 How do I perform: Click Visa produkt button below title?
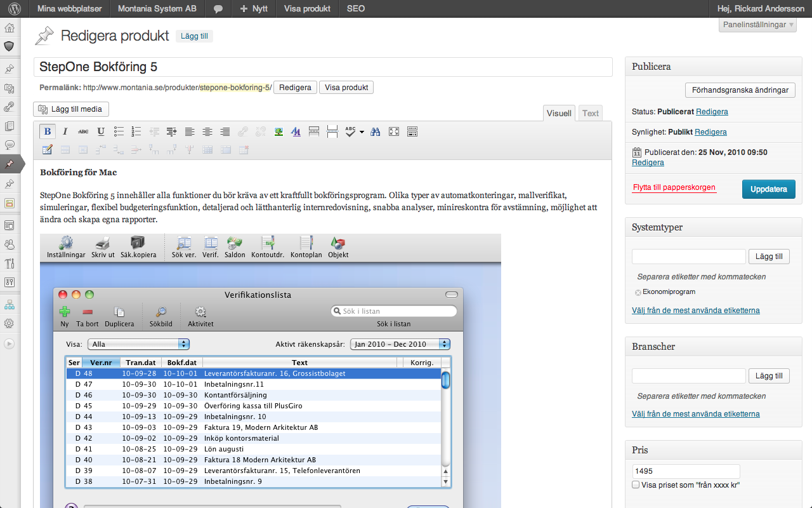click(x=346, y=88)
